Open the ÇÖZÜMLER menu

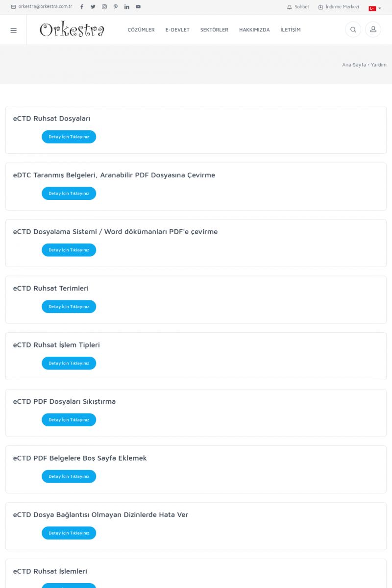tap(141, 30)
